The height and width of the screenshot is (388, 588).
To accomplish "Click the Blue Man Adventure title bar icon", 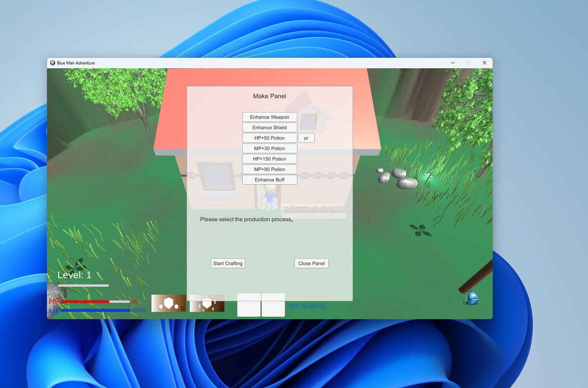I will (52, 63).
